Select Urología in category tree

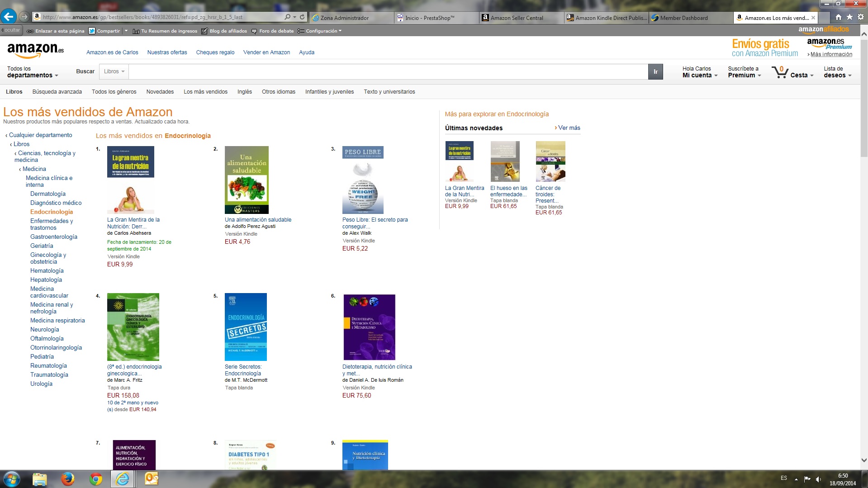click(x=41, y=384)
